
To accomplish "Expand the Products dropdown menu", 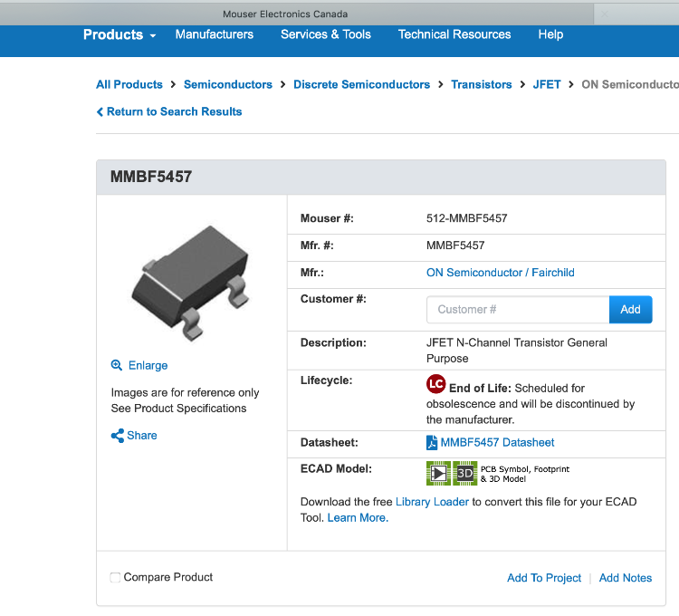I will 120,34.
